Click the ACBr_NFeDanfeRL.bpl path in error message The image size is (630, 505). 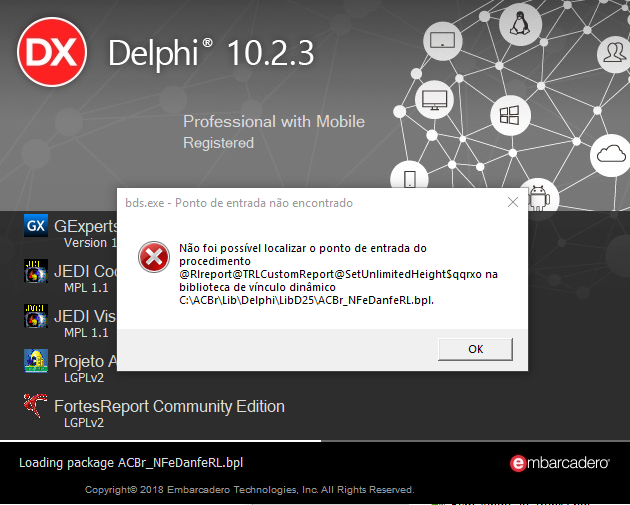tap(307, 300)
